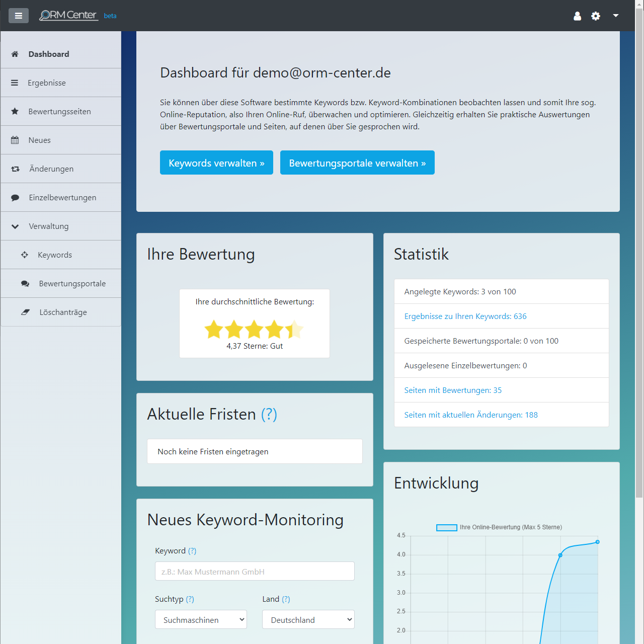The width and height of the screenshot is (644, 644).
Task: Open Bewertungsseiten via star icon
Action: coord(15,112)
